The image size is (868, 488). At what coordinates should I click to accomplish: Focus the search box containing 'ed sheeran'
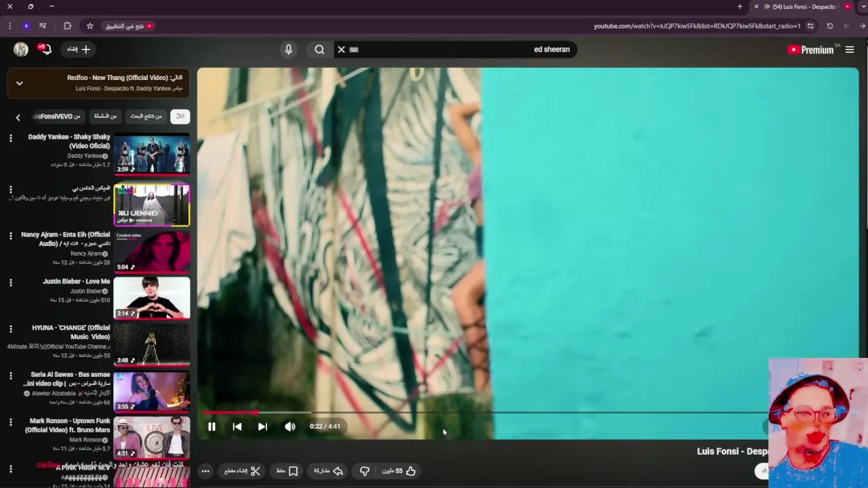tap(455, 49)
